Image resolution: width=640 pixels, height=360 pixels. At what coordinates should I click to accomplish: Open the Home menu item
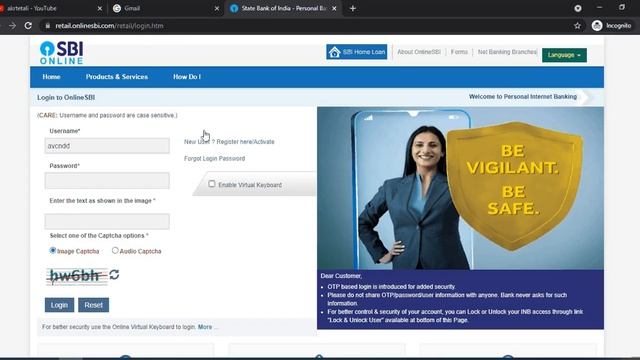coord(51,77)
